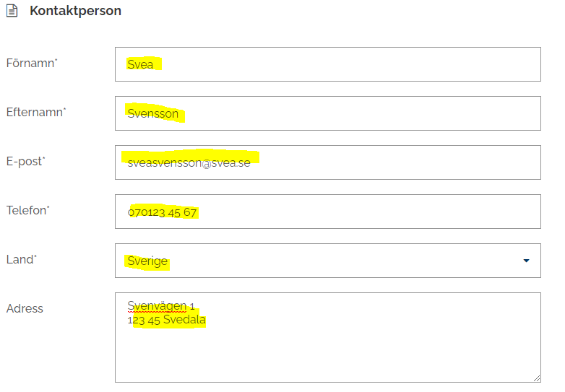Click the Efternamn field label
565x392 pixels.
[x=35, y=113]
